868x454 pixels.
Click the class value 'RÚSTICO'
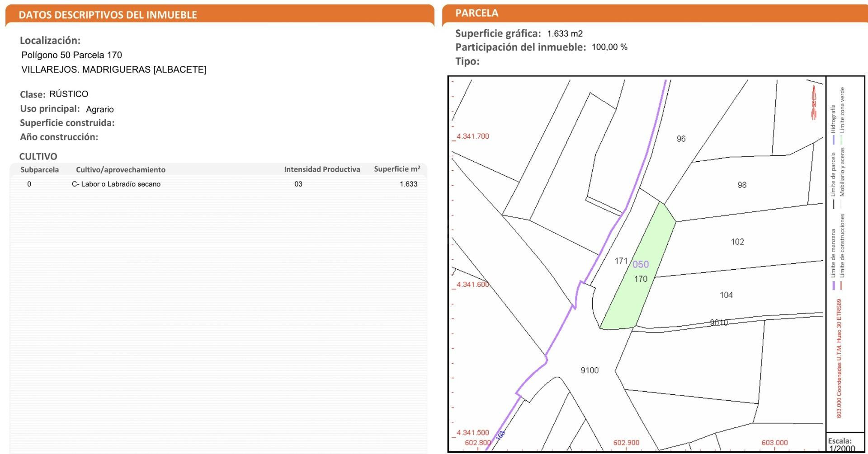click(x=69, y=94)
